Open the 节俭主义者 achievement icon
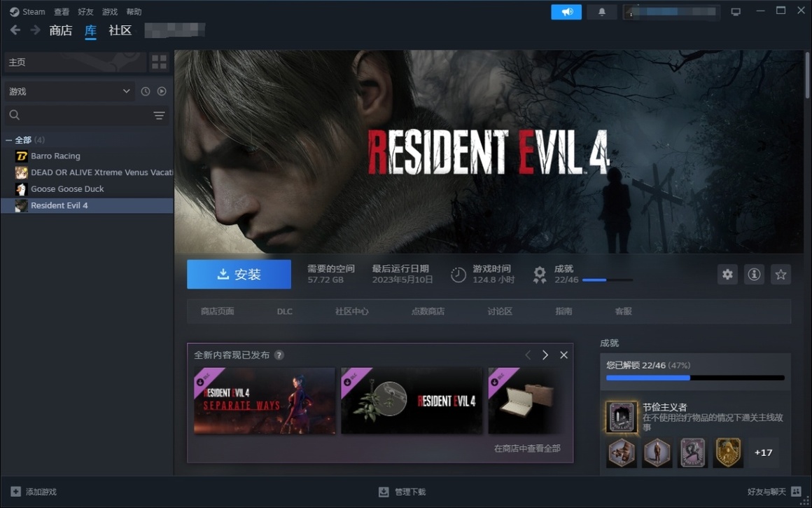This screenshot has width=812, height=508. coord(622,417)
